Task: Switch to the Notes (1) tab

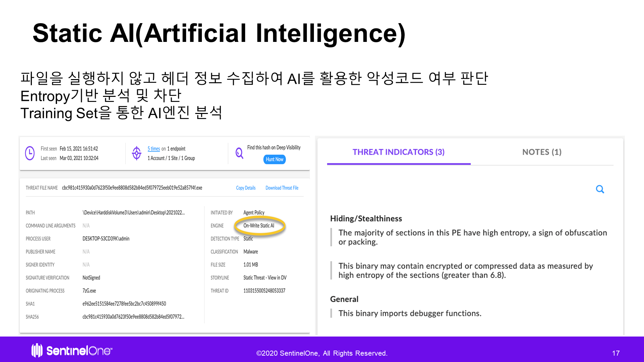Action: (x=542, y=152)
